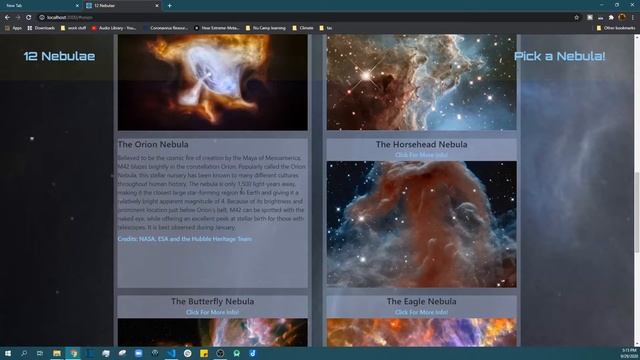Screen dimensions: 640x360
Task: Click the site info icon beside localhost
Action: [x=42, y=18]
